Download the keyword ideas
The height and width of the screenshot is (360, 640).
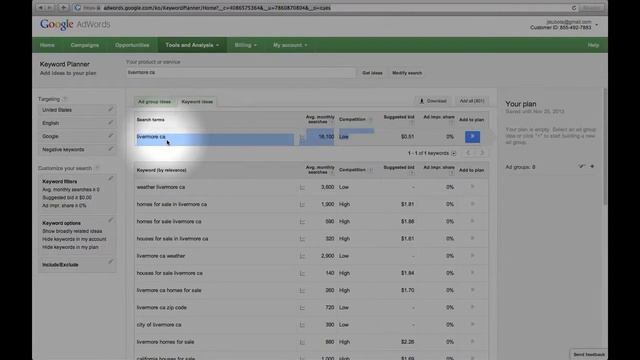(433, 101)
